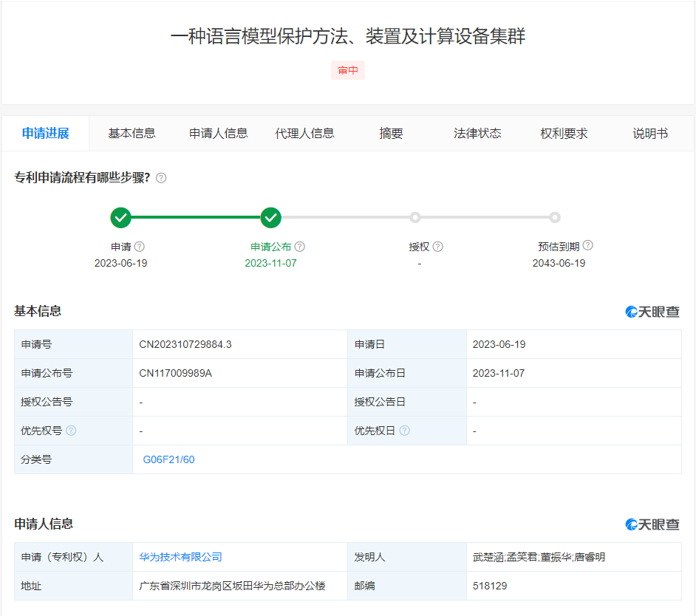The image size is (696, 616).
Task: Go to the 法律状态 tab
Action: 477,134
